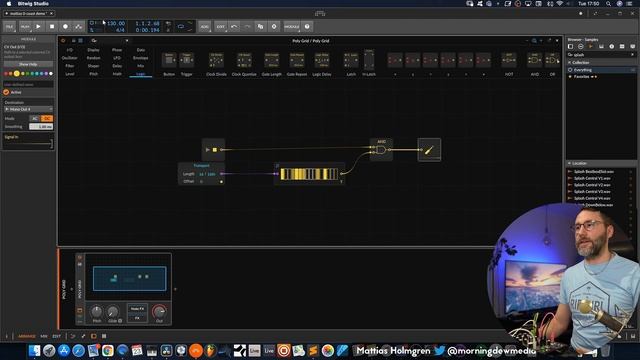
Task: Select the Math module category
Action: (117, 74)
